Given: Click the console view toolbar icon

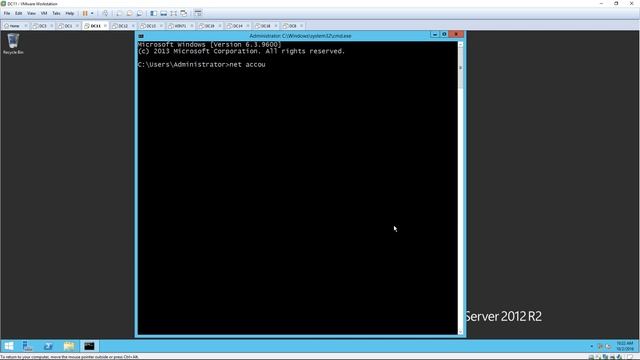Looking at the screenshot, I should pyautogui.click(x=198, y=13).
